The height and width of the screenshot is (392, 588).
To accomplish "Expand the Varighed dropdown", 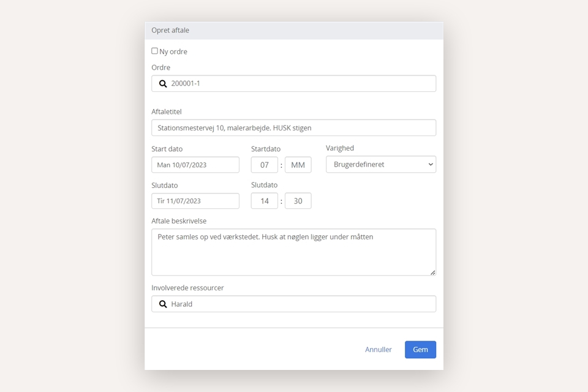I will pyautogui.click(x=380, y=165).
